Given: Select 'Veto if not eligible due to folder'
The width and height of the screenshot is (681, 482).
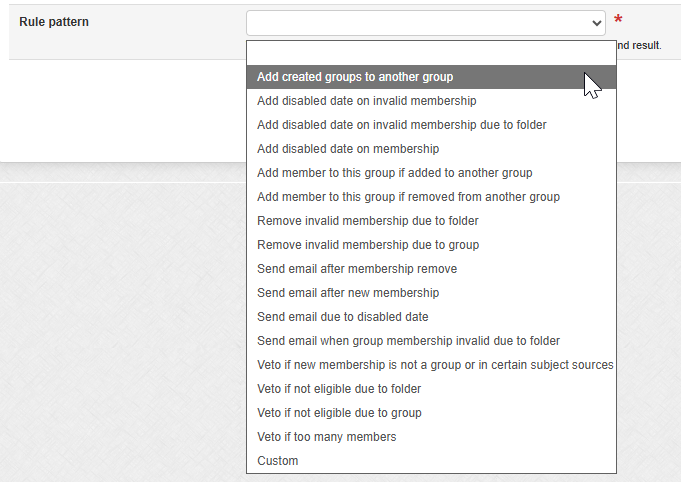Looking at the screenshot, I should 339,389.
